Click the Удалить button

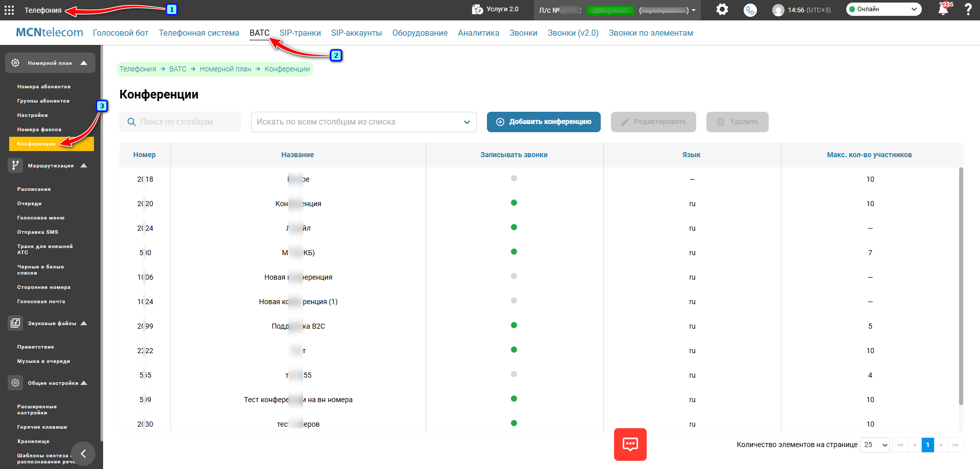[737, 122]
